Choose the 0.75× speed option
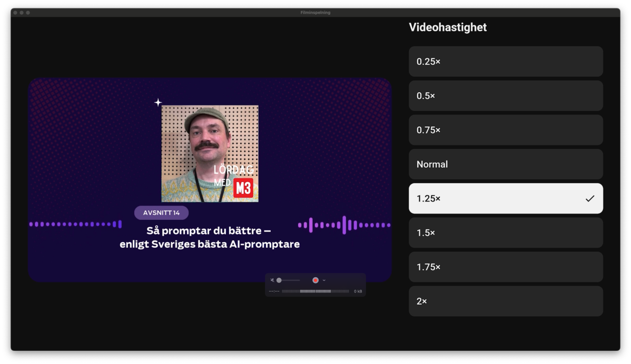This screenshot has width=631, height=364. pos(506,130)
